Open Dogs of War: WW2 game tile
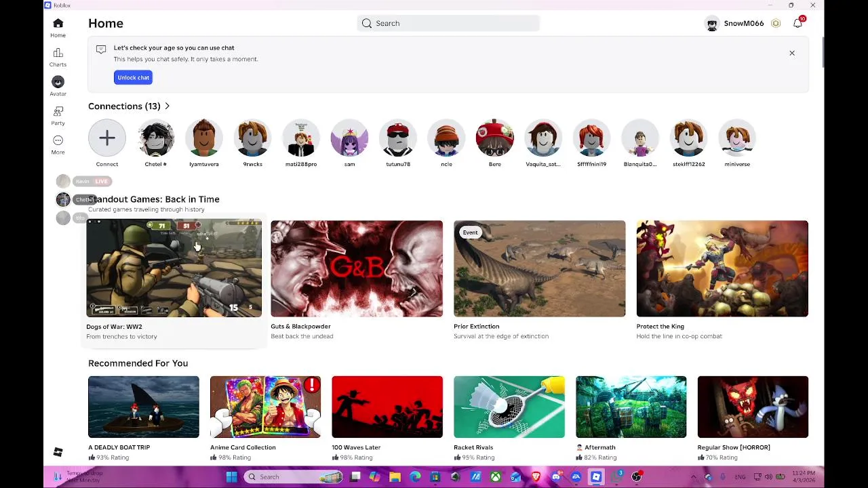Image resolution: width=868 pixels, height=488 pixels. [x=174, y=268]
